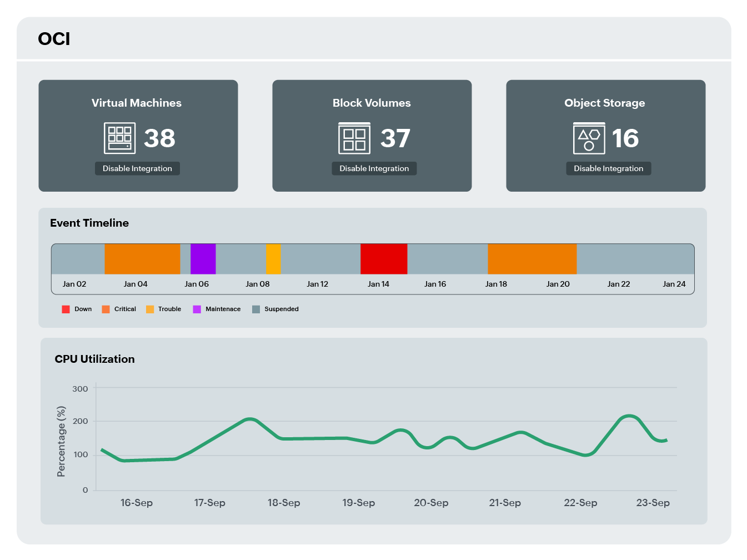
Task: Click the Percentage (%) axis label
Action: [x=61, y=442]
